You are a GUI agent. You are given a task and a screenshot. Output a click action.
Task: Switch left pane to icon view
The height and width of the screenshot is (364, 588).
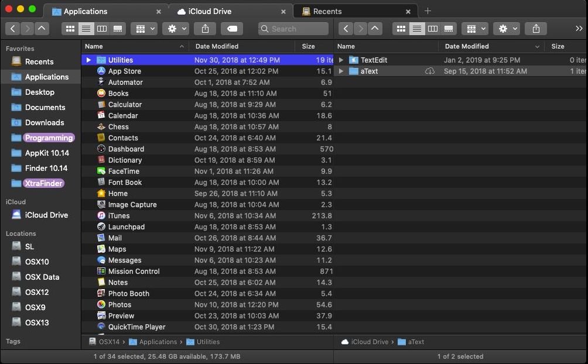point(70,29)
